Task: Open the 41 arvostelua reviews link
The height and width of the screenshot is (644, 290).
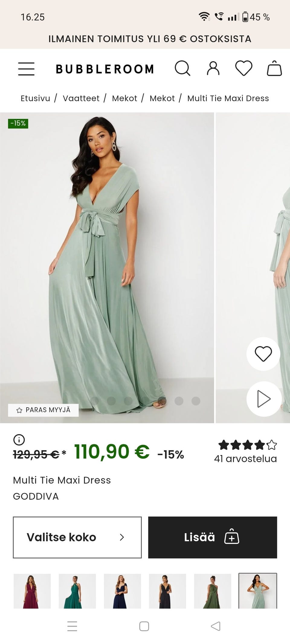Action: tap(245, 459)
